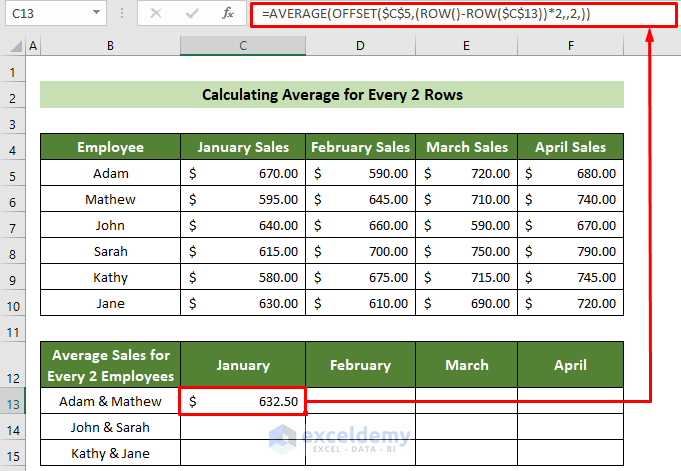Select column A header
Screen dimensions: 681x471
tap(33, 46)
